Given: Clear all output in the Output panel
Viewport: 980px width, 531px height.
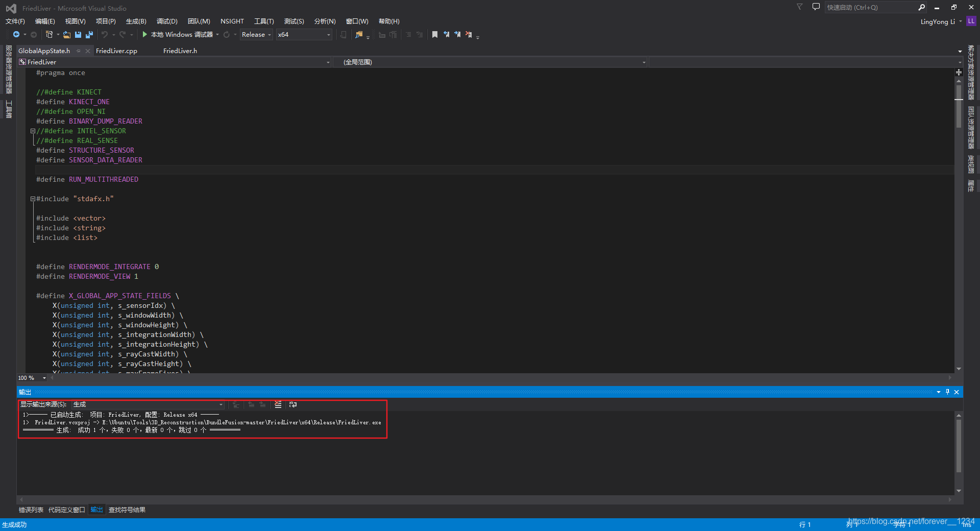Looking at the screenshot, I should (x=278, y=404).
